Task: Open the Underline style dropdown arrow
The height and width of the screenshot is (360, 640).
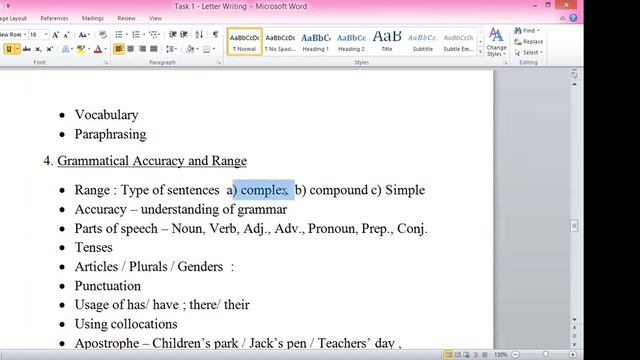Action: (x=18, y=49)
